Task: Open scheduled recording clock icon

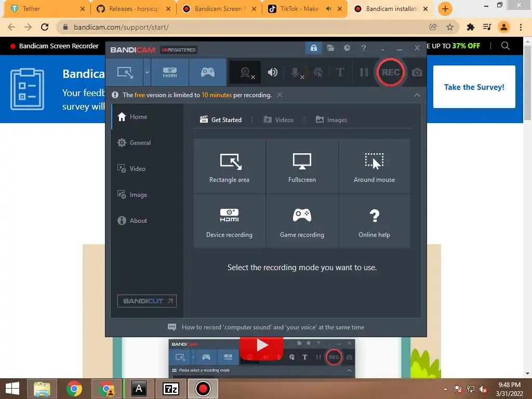Action: click(x=347, y=48)
